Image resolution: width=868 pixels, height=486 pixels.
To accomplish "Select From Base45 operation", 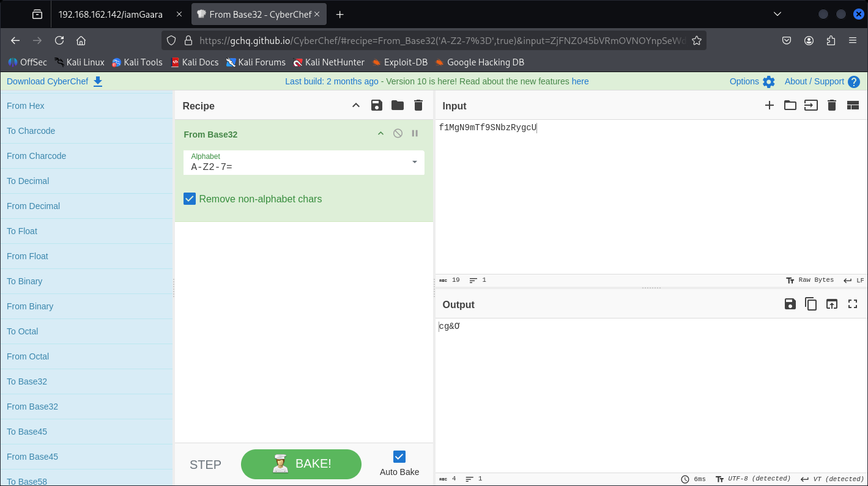I will click(86, 457).
